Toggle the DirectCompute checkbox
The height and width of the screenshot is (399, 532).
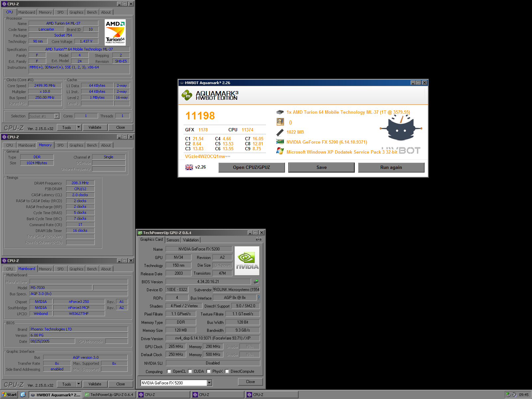click(227, 371)
